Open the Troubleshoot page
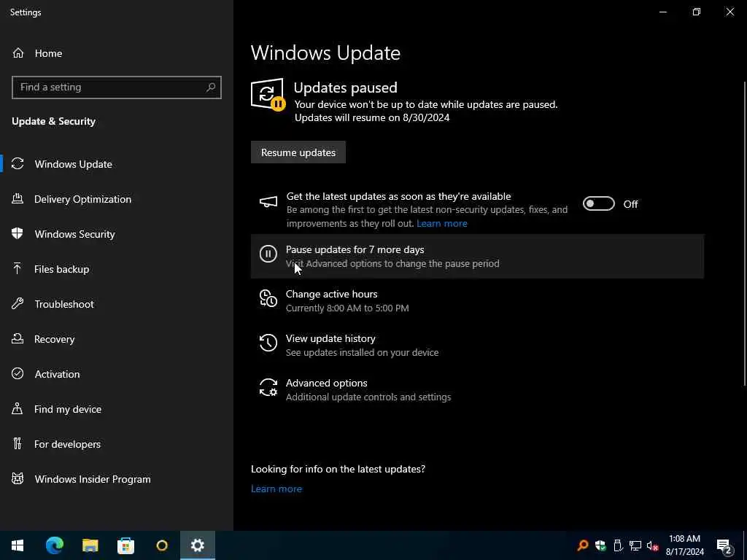 tap(117, 304)
